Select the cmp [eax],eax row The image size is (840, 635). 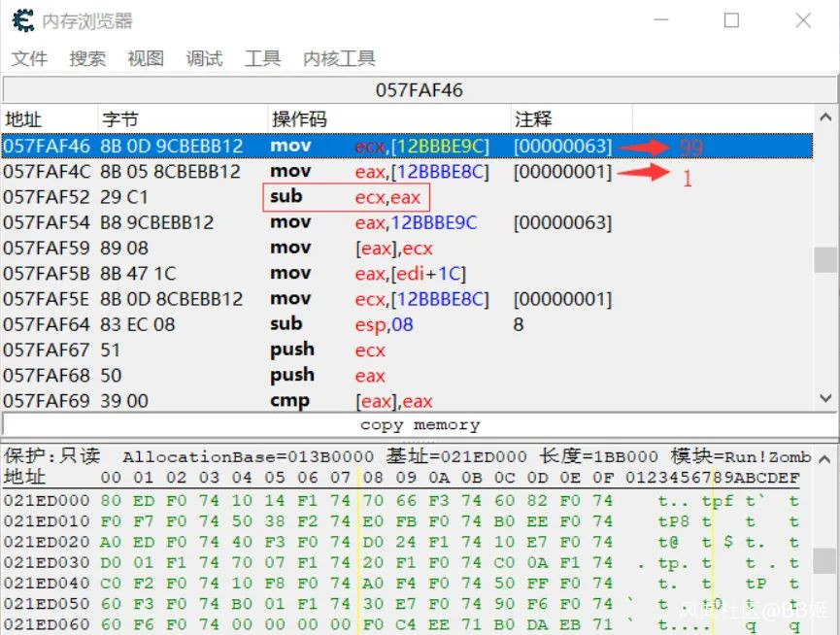coord(407,401)
